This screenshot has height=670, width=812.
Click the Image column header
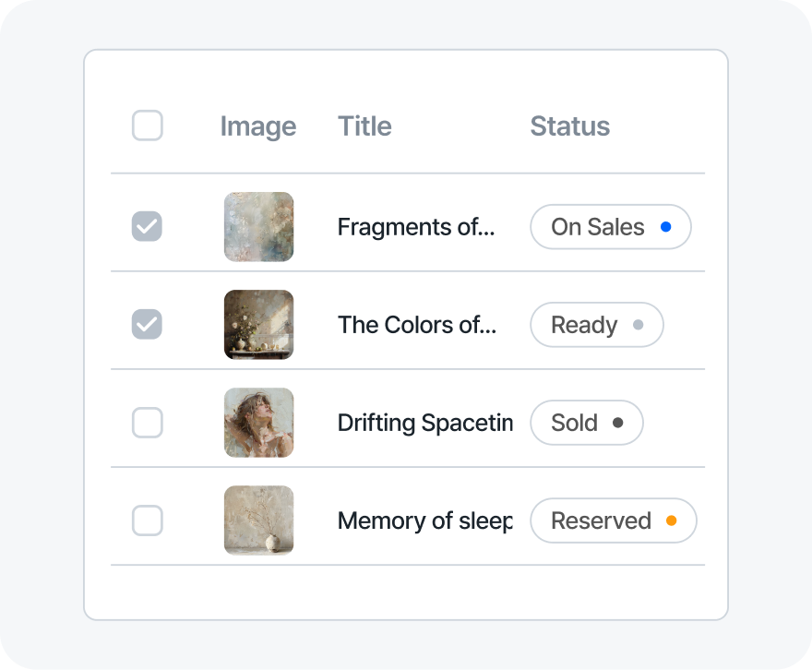coord(258,126)
